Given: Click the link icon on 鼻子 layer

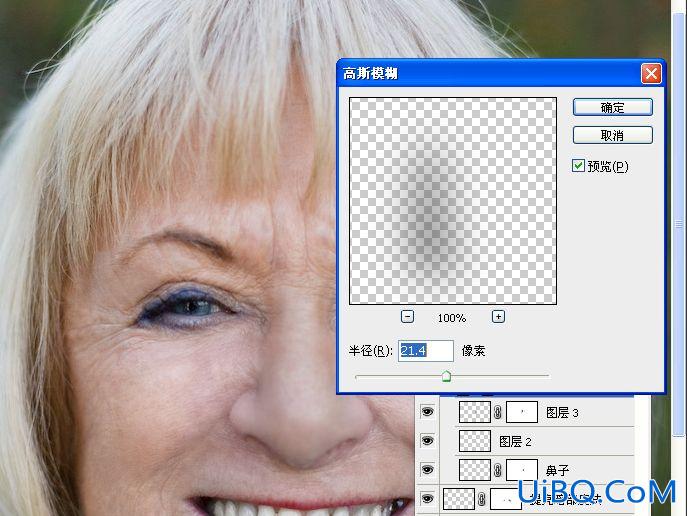Looking at the screenshot, I should click(498, 470).
